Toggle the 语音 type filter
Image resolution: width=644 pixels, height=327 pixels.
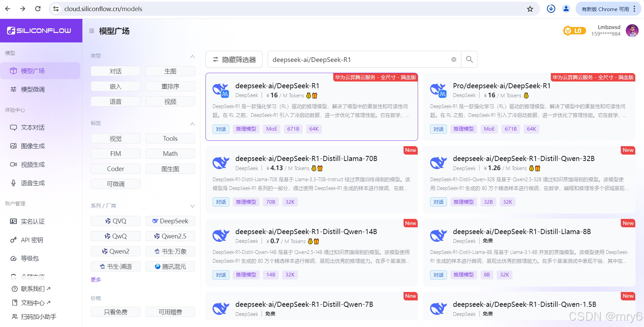[115, 101]
